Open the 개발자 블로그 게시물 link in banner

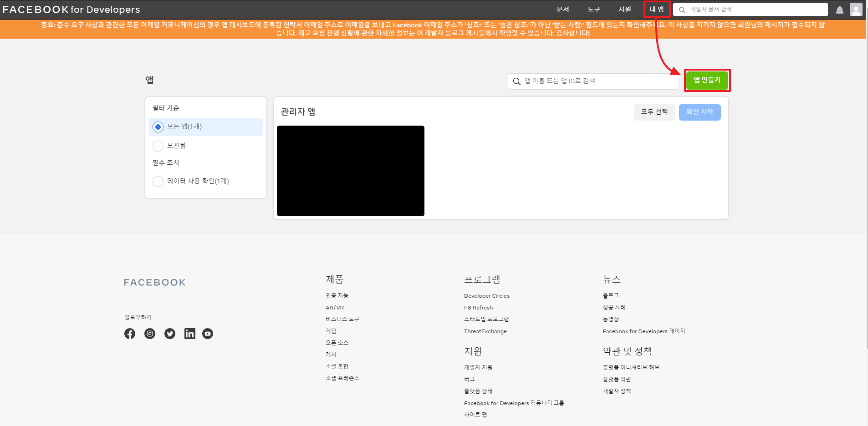[450, 33]
